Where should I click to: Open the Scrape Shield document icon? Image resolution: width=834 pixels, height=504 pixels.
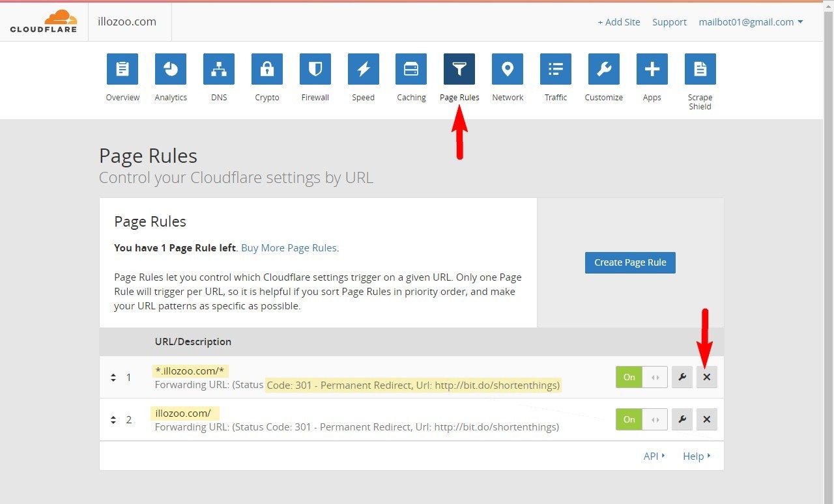pyautogui.click(x=700, y=69)
